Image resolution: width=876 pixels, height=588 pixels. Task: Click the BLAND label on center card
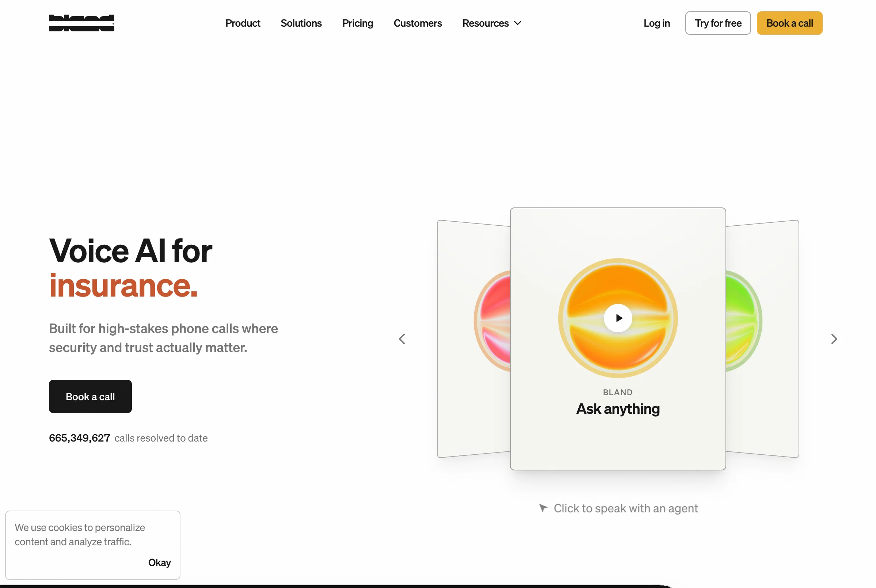coord(618,392)
